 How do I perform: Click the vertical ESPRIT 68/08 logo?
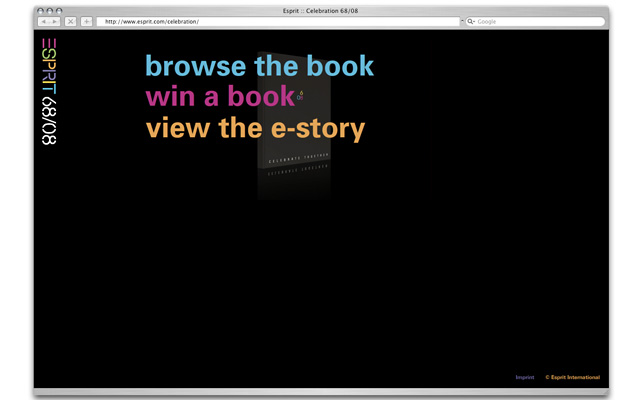click(x=49, y=91)
